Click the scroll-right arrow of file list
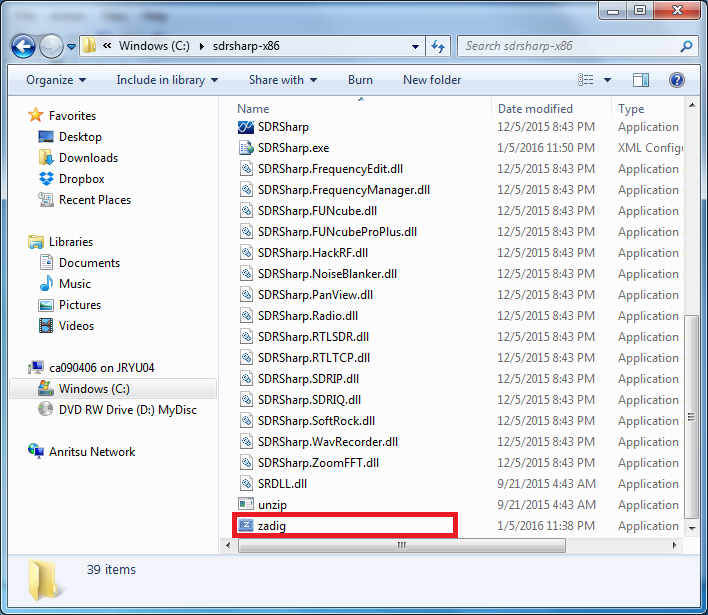This screenshot has width=708, height=615. [x=674, y=545]
